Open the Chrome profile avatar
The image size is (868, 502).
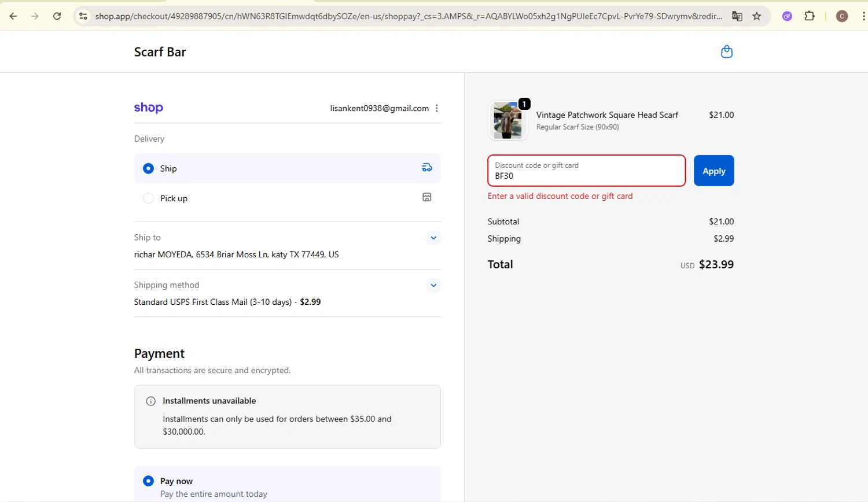point(842,16)
